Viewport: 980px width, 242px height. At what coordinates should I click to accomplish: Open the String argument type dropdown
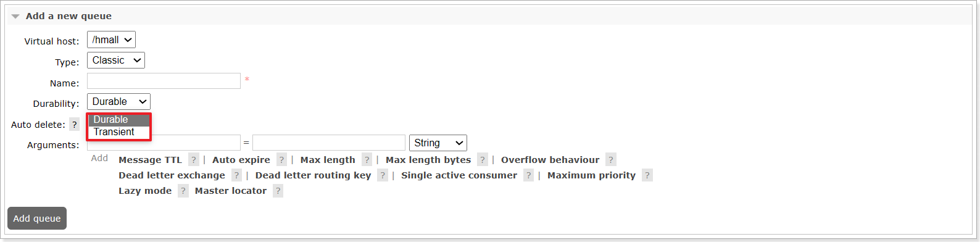(x=438, y=143)
